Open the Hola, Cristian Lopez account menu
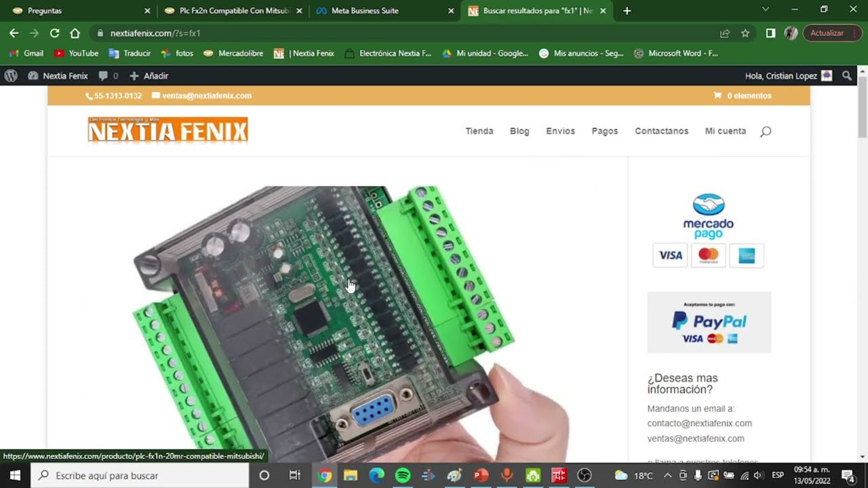This screenshot has width=868, height=488. [x=789, y=76]
